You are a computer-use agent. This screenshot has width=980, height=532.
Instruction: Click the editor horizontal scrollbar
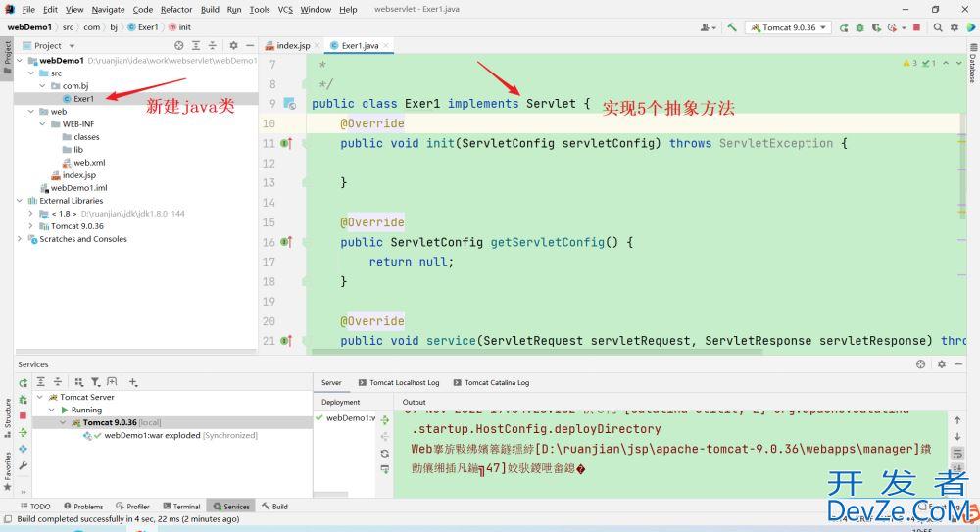click(x=537, y=352)
